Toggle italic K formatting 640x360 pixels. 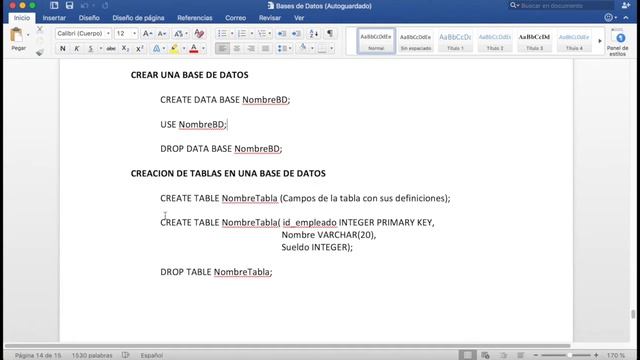point(76,49)
